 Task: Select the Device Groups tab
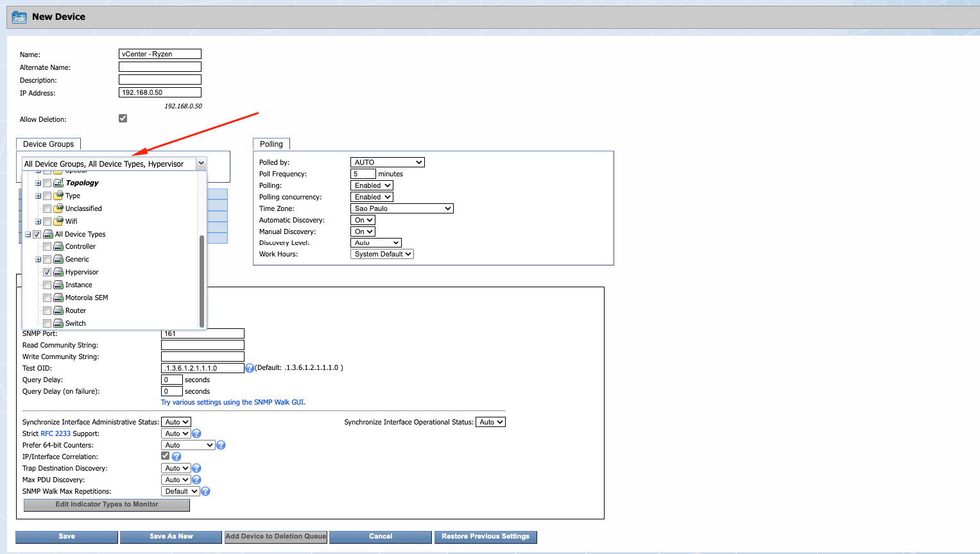(48, 144)
